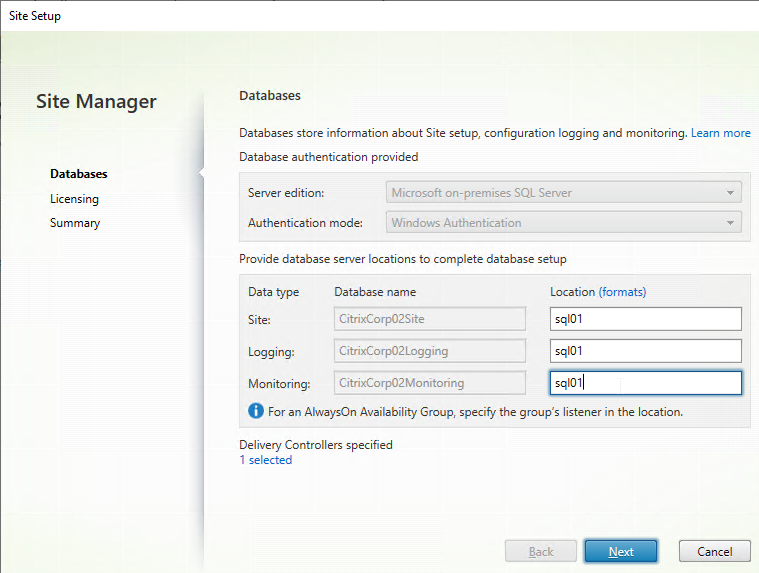Click the Site location field containing sql01
Viewport: 759px width, 573px height.
(646, 319)
